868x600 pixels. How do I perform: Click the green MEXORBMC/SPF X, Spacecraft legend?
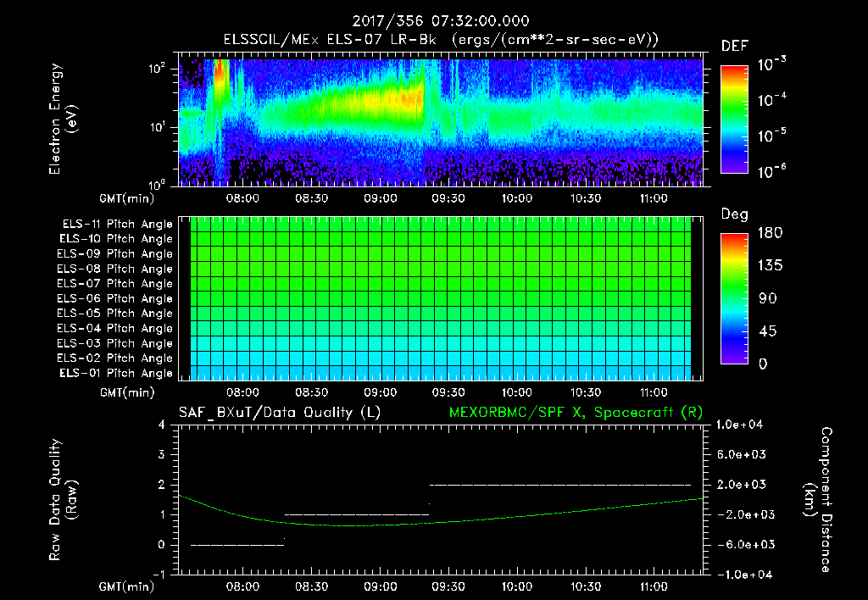point(576,413)
